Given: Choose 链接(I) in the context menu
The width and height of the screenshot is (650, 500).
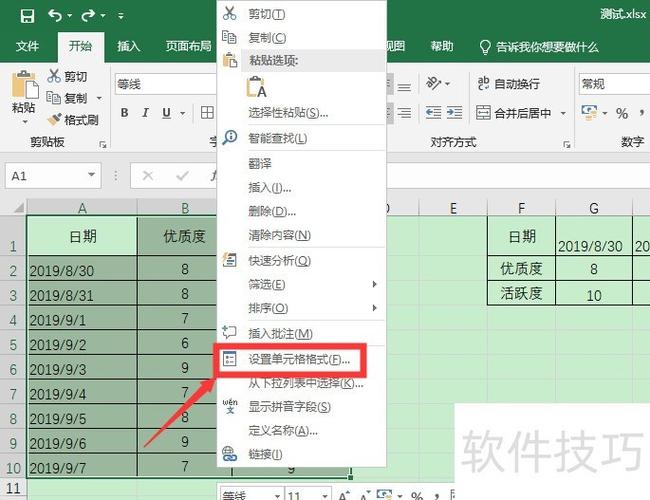Looking at the screenshot, I should [302, 454].
